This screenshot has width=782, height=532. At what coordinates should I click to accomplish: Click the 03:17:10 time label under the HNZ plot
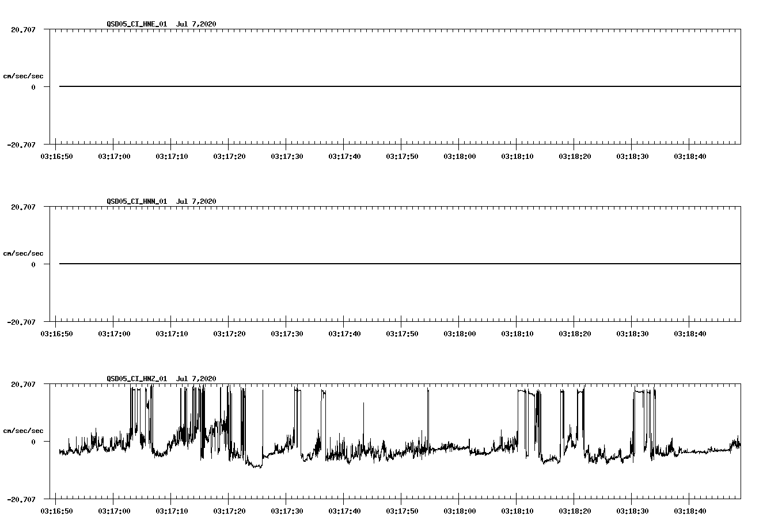172,511
